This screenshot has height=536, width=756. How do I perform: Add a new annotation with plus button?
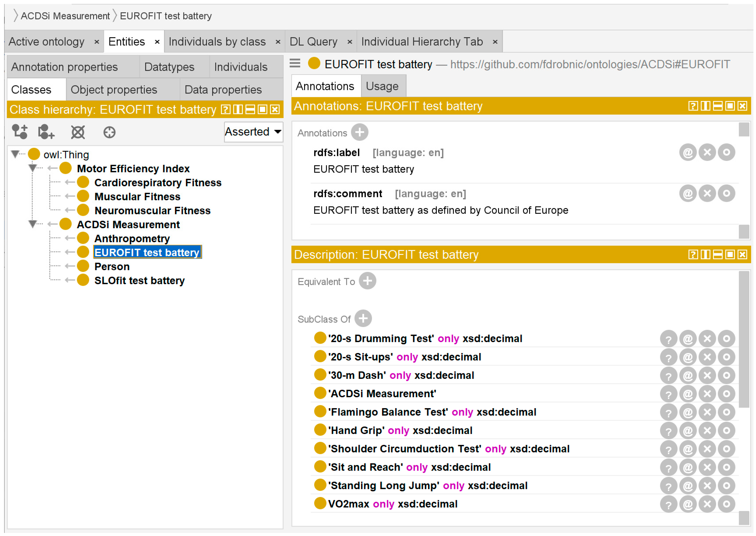(359, 132)
